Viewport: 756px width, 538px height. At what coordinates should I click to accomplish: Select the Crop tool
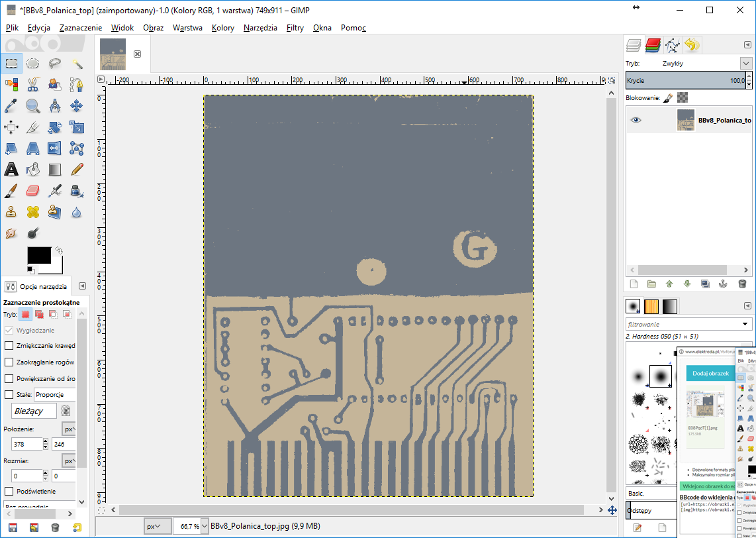click(x=33, y=127)
